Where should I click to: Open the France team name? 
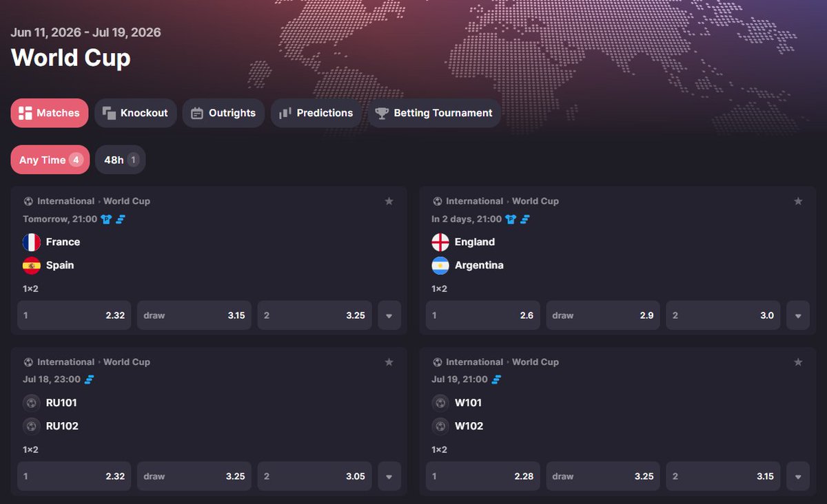click(63, 242)
